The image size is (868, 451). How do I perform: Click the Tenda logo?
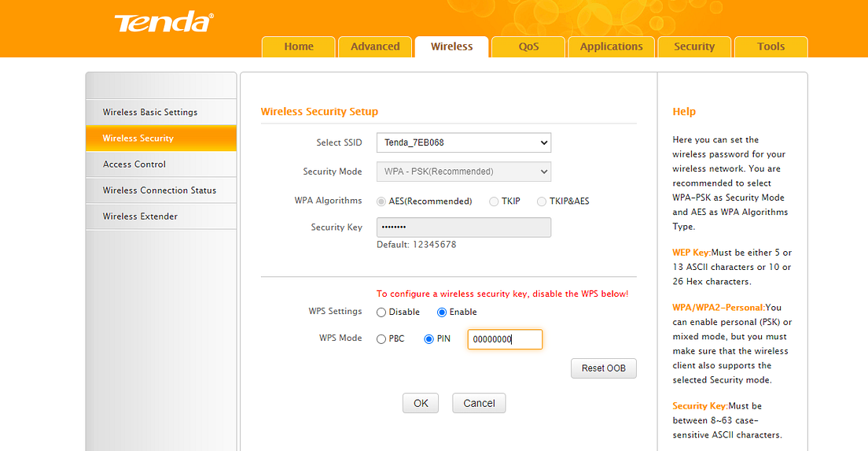pos(164,22)
